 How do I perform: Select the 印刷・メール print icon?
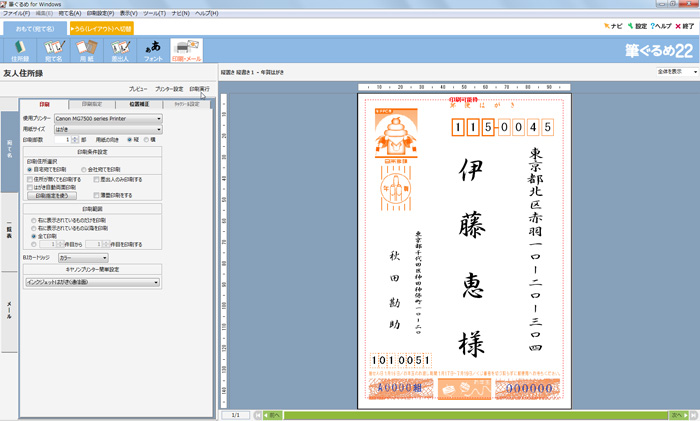186,50
